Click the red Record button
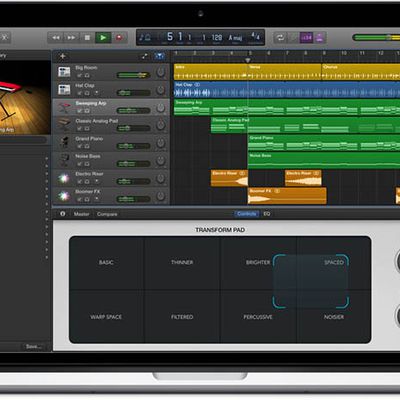Image resolution: width=400 pixels, height=400 pixels. coord(119,38)
